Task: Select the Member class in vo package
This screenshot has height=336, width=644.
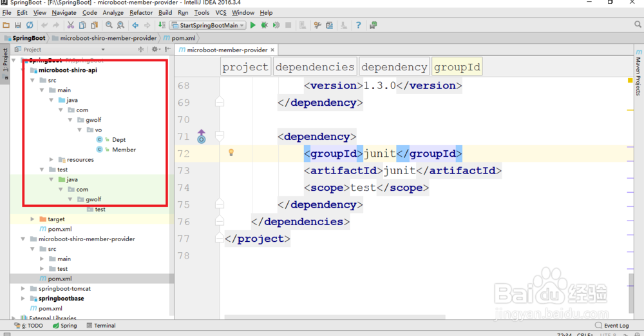Action: coord(124,150)
